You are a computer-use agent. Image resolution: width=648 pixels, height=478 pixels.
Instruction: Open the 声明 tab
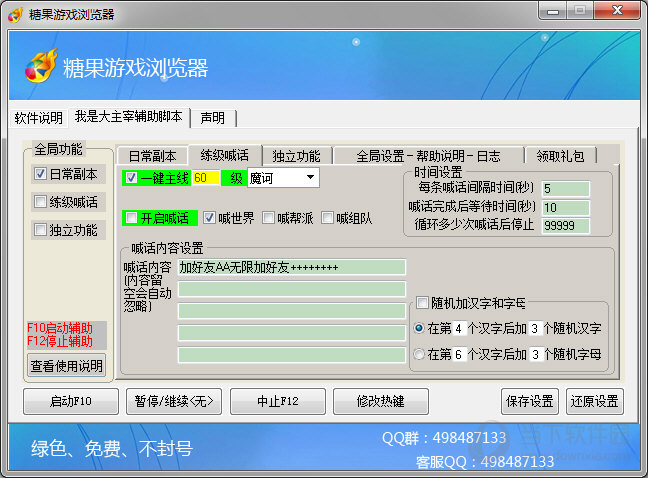tap(213, 118)
